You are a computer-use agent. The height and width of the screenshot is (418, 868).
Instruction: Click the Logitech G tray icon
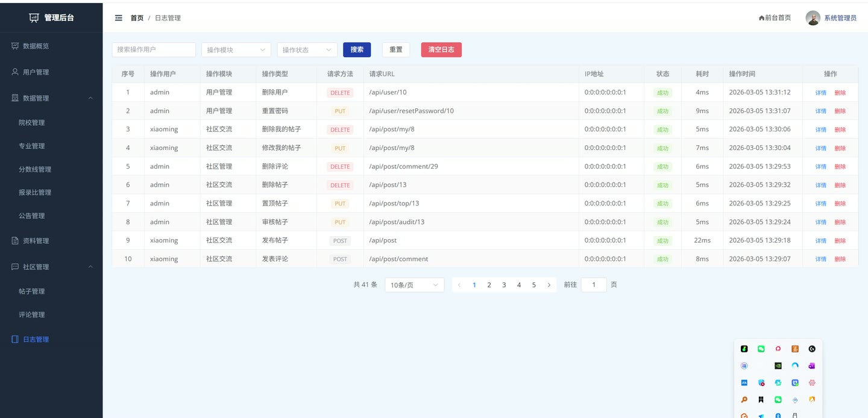[812, 349]
